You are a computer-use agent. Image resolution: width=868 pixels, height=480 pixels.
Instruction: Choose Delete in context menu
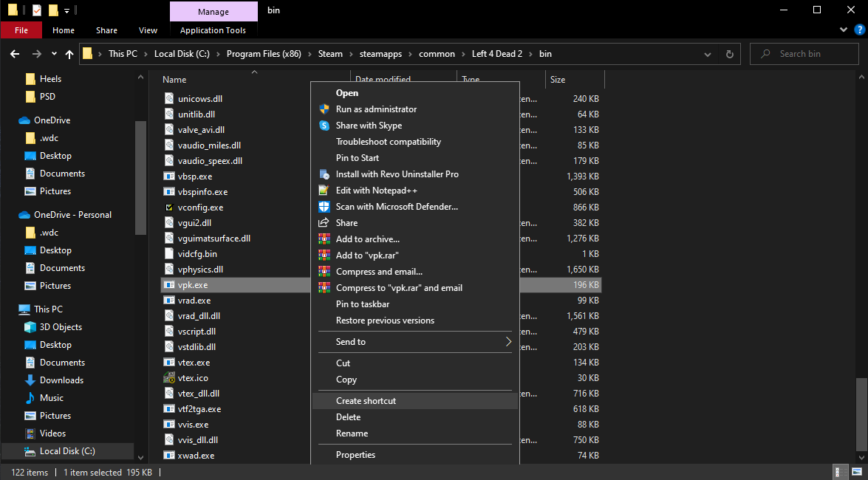click(x=416, y=417)
